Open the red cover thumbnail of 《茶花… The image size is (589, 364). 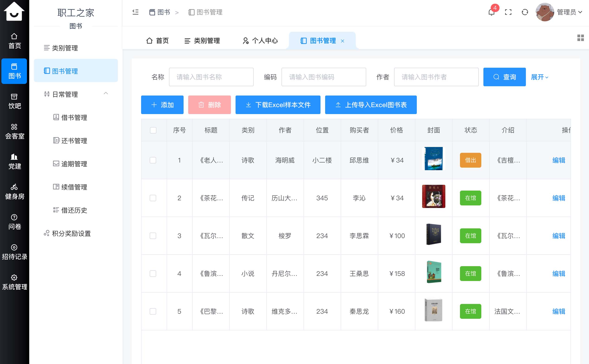tap(434, 196)
